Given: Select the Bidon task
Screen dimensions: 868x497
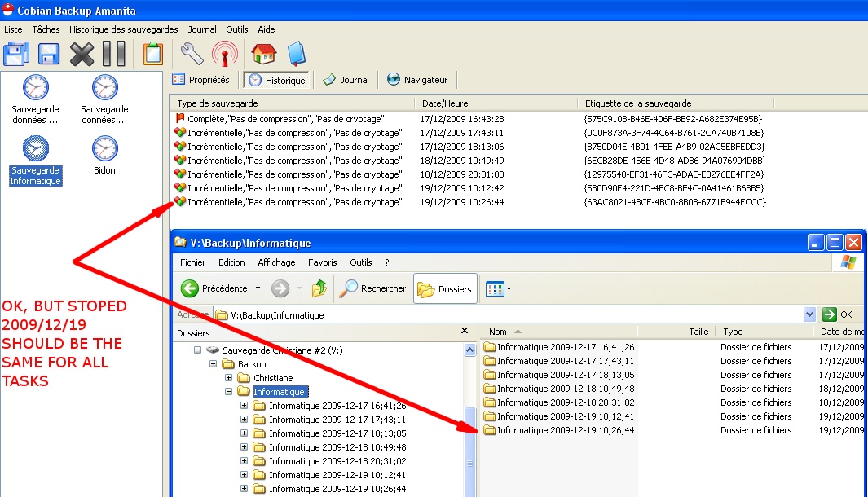Looking at the screenshot, I should click(x=104, y=156).
